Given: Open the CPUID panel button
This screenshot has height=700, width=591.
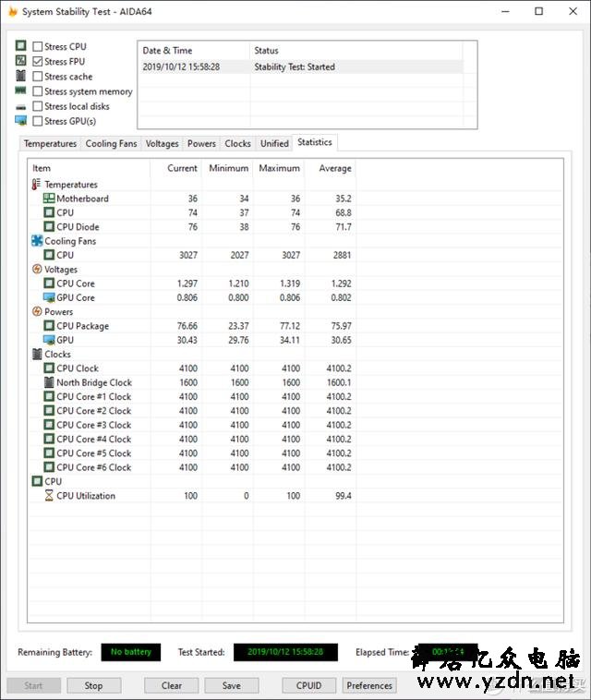Looking at the screenshot, I should pyautogui.click(x=309, y=685).
